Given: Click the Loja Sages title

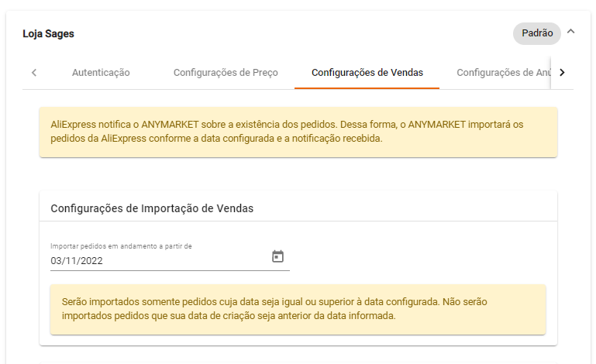Looking at the screenshot, I should (x=48, y=34).
